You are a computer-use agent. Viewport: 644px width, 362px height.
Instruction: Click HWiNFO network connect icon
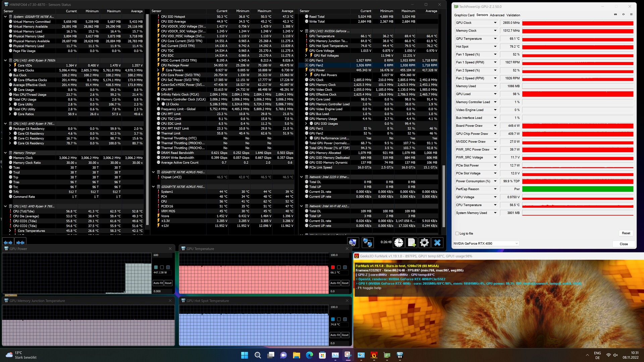(368, 243)
